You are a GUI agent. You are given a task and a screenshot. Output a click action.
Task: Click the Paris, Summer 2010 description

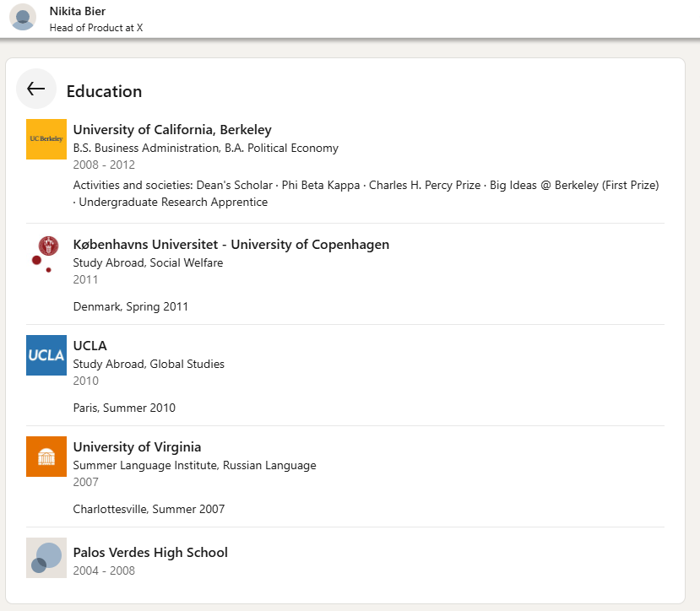(x=125, y=408)
